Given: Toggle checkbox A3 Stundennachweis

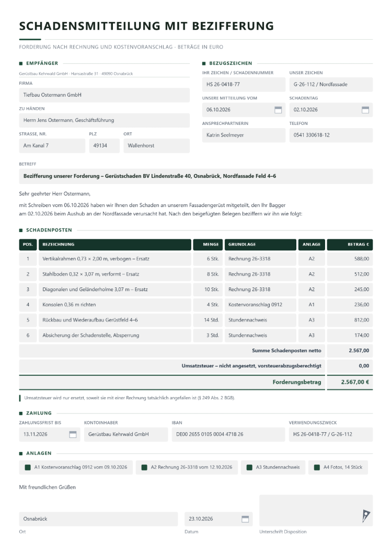Looking at the screenshot, I should pos(249,467).
